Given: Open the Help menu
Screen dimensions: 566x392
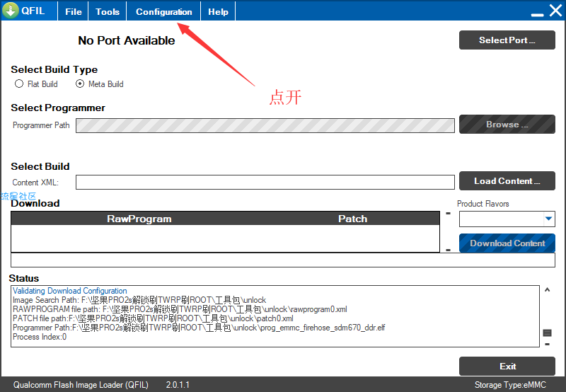Looking at the screenshot, I should click(218, 11).
